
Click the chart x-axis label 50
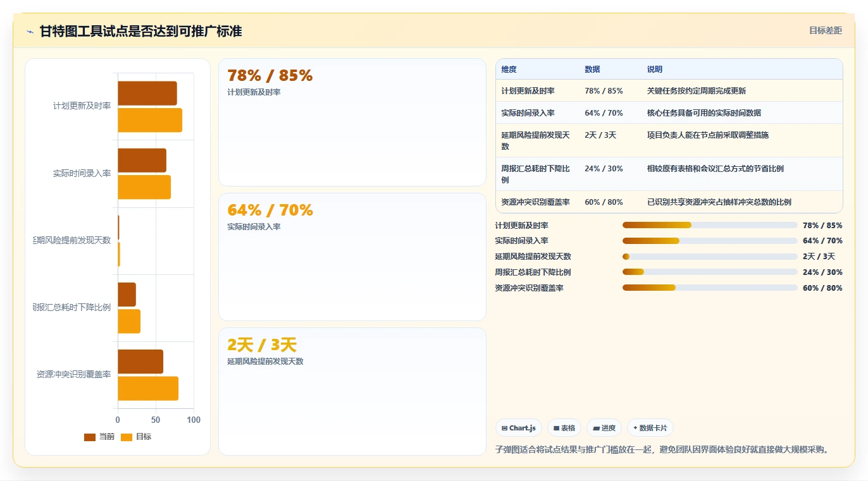coord(156,420)
